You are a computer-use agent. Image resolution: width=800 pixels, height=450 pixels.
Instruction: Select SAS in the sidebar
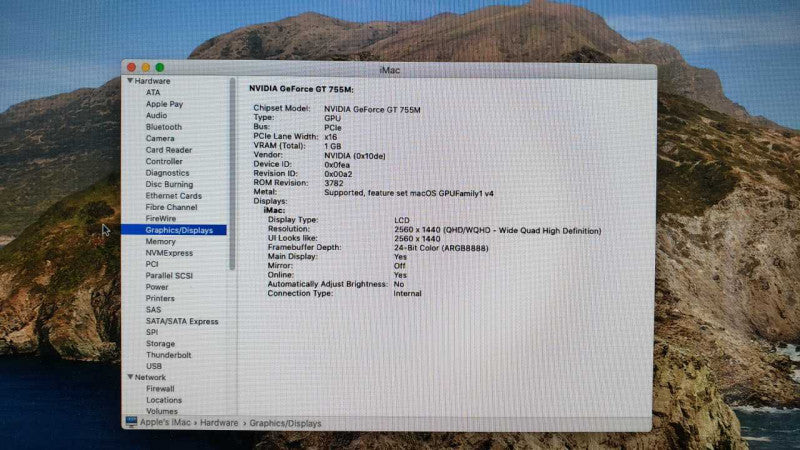point(153,310)
